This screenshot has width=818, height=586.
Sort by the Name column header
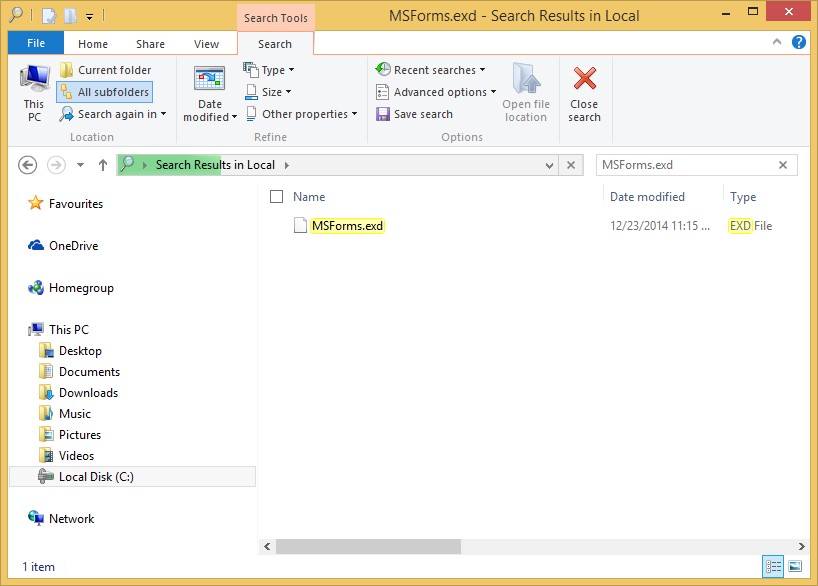pyautogui.click(x=309, y=197)
